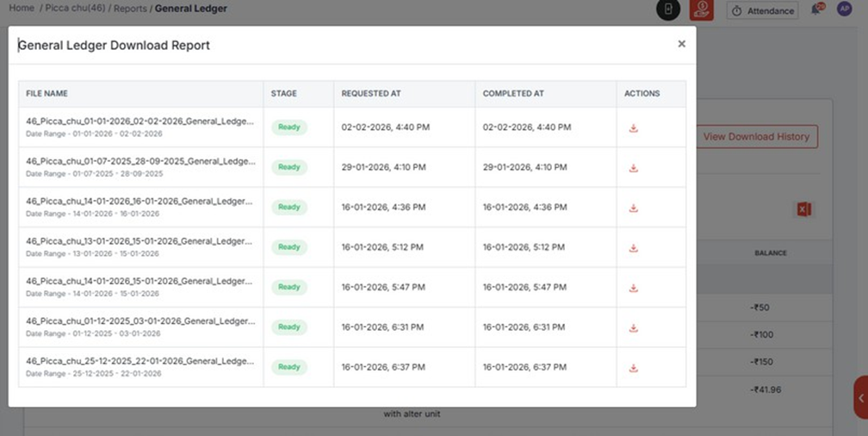The image size is (868, 436).
Task: Click View Download History button
Action: [x=756, y=136]
